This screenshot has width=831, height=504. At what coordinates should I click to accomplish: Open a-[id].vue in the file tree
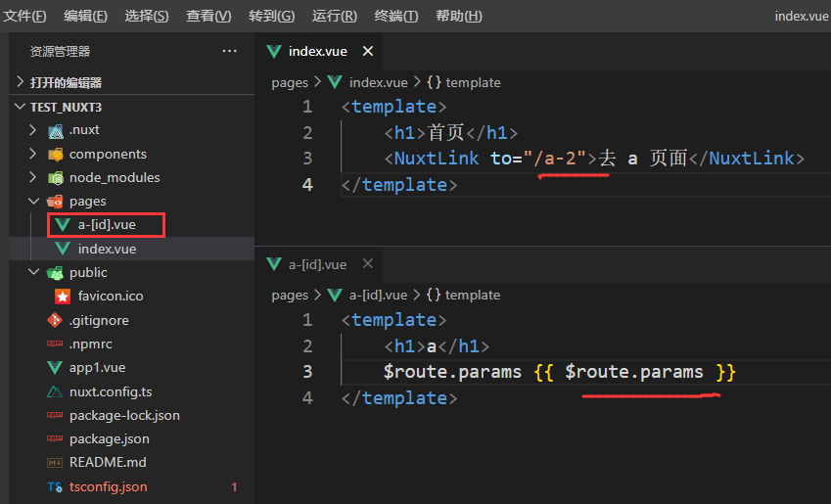click(x=107, y=225)
